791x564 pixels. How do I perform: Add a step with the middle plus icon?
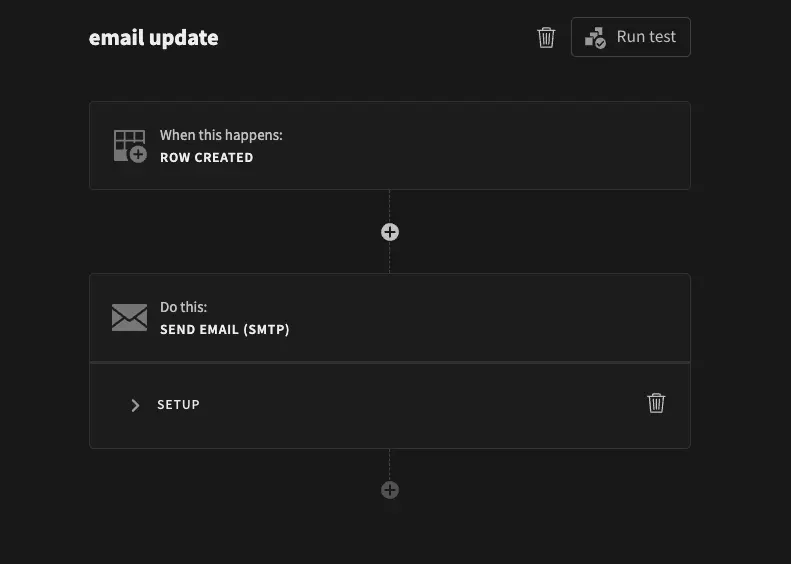click(x=390, y=232)
